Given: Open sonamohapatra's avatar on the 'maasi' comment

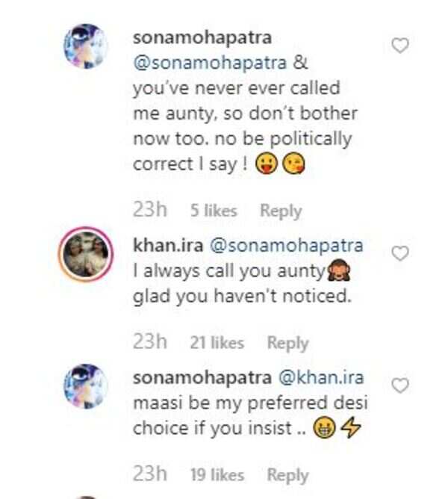Looking at the screenshot, I should (86, 386).
